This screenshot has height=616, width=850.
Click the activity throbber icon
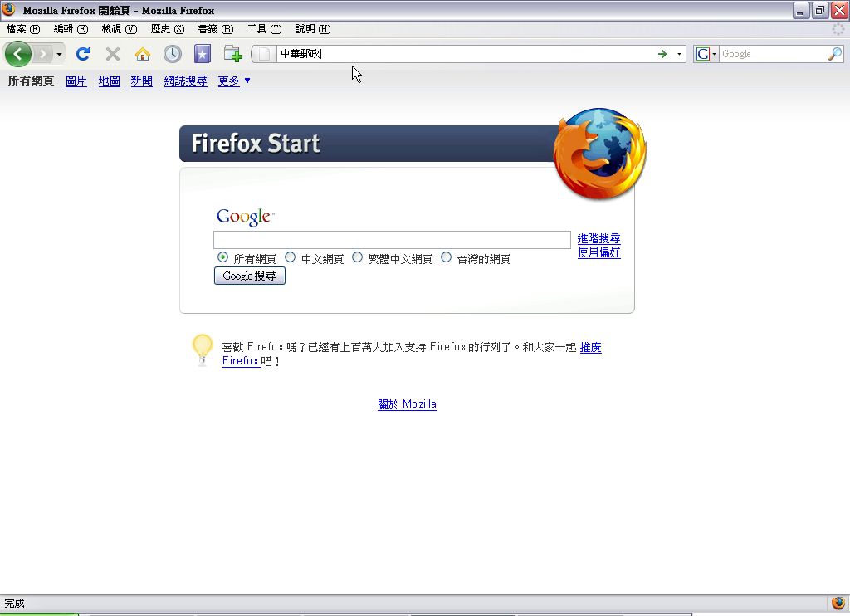[x=838, y=29]
